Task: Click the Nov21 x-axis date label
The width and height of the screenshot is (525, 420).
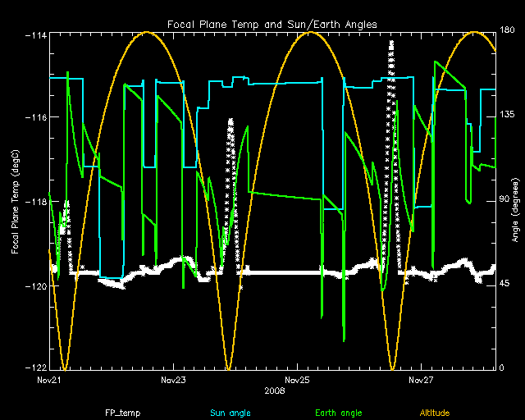Action: 49,381
